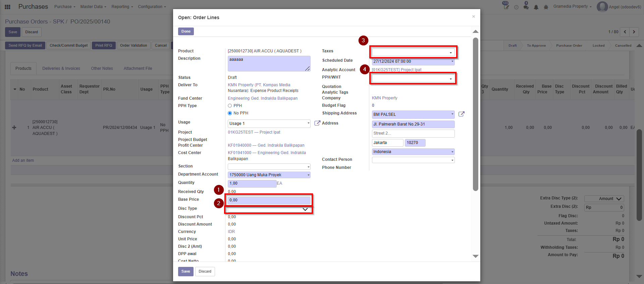Click Add an item link
The height and width of the screenshot is (284, 644).
pyautogui.click(x=23, y=160)
